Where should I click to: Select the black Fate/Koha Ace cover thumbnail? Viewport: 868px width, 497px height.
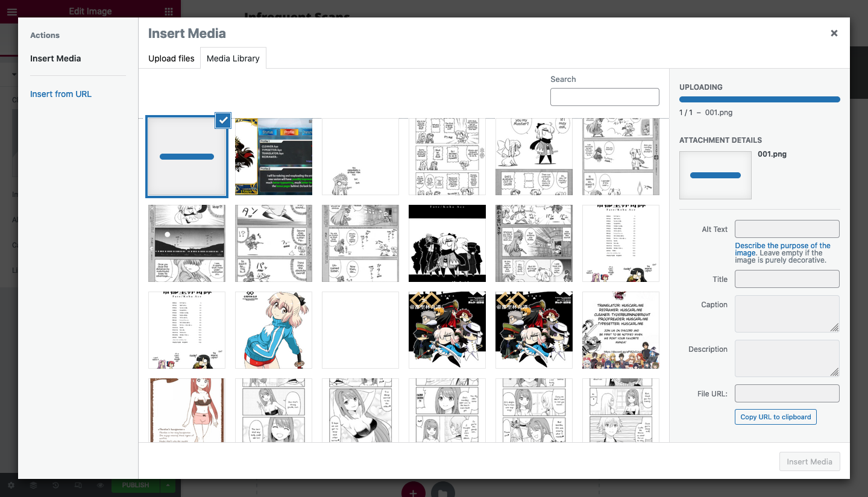(447, 243)
